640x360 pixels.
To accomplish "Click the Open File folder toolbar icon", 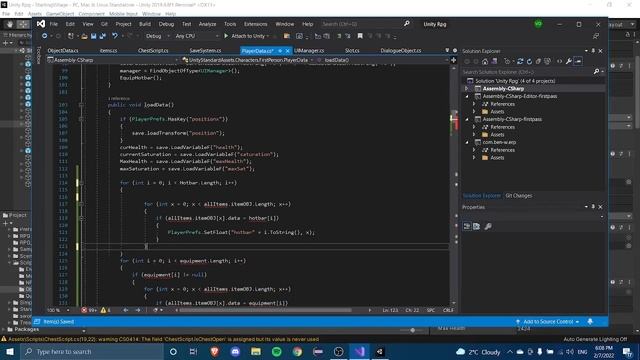I will pos(84,36).
